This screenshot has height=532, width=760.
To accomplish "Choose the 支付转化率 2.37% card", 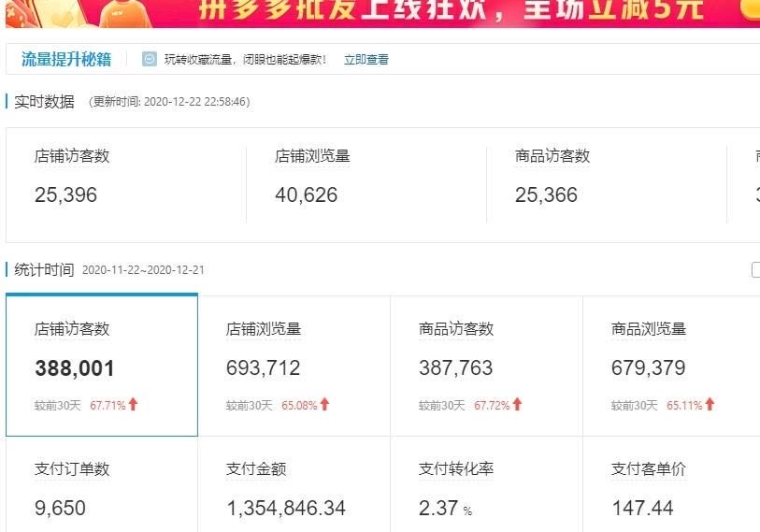I will click(x=486, y=488).
